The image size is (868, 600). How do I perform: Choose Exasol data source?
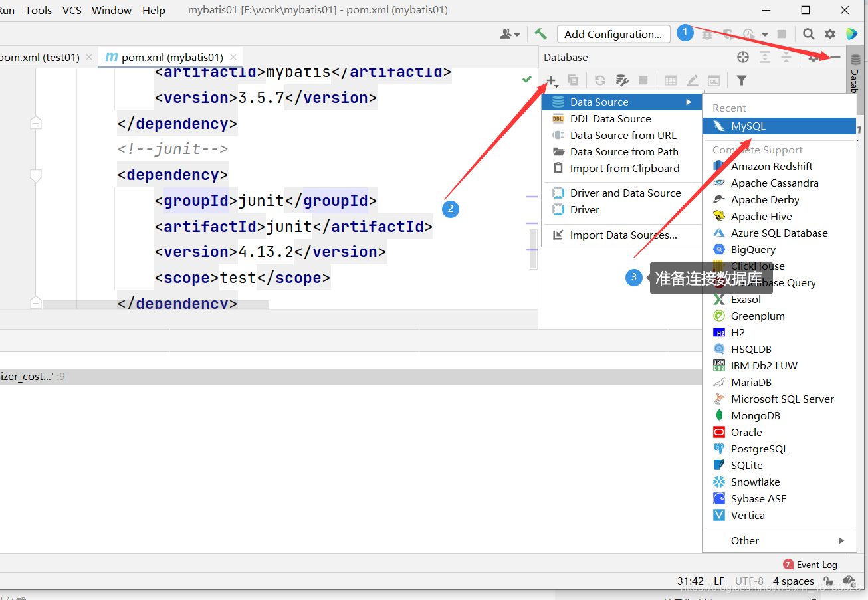pyautogui.click(x=779, y=299)
